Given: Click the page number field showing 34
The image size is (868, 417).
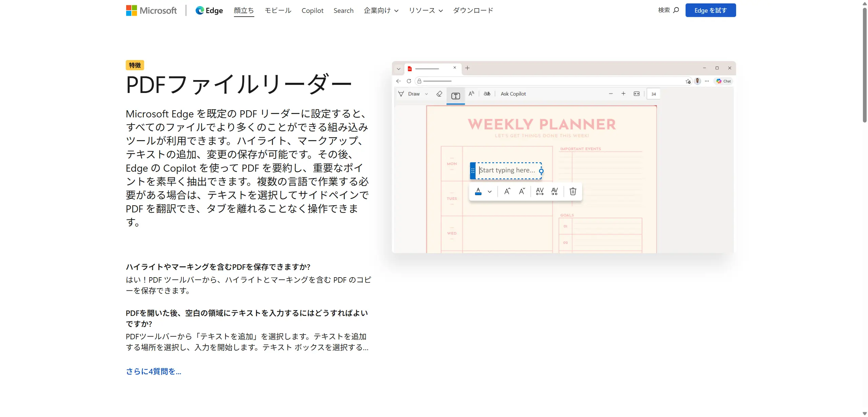Looking at the screenshot, I should 654,94.
